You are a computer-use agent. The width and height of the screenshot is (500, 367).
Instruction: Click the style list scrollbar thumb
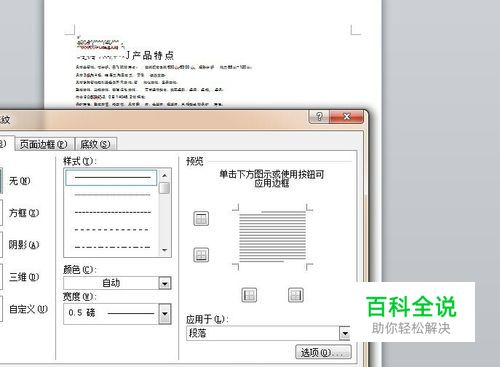pos(164,188)
